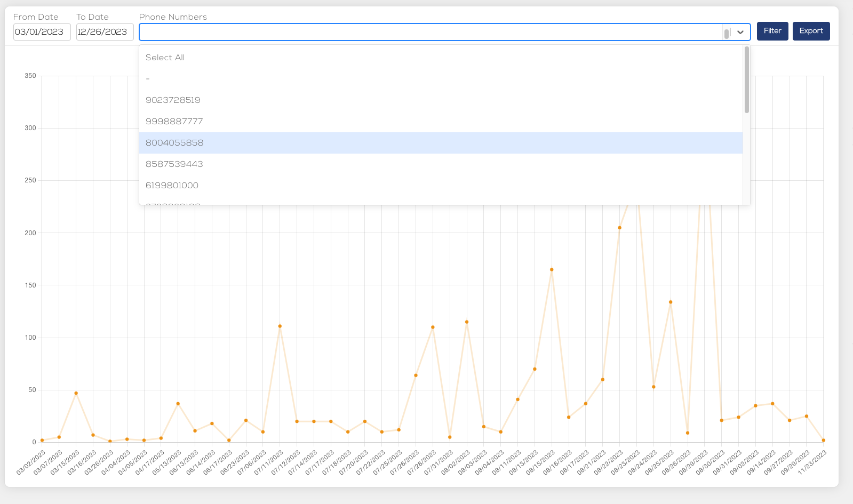
Task: Choose 8587539443 from the dropdown
Action: [174, 164]
